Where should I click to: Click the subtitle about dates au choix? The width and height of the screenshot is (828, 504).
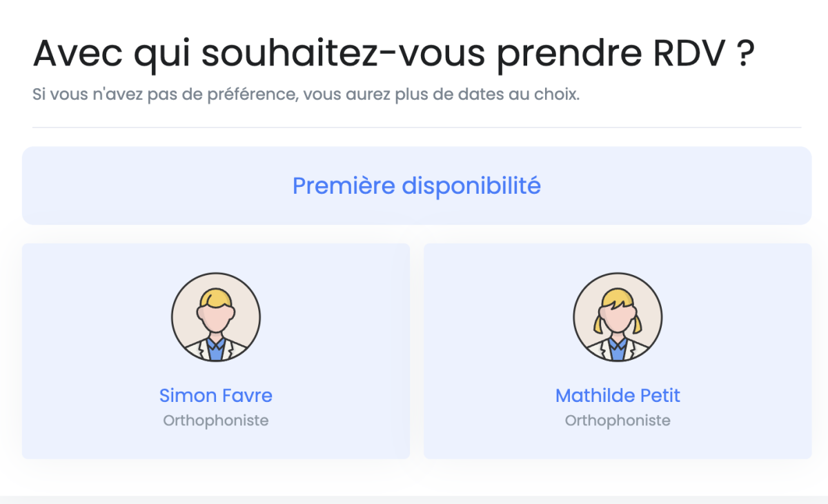(306, 94)
